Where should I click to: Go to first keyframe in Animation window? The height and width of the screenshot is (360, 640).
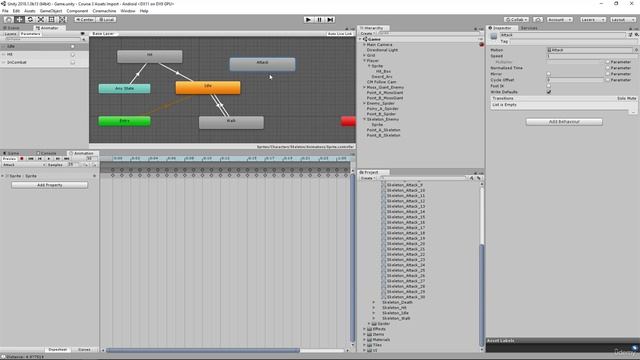[x=31, y=159]
